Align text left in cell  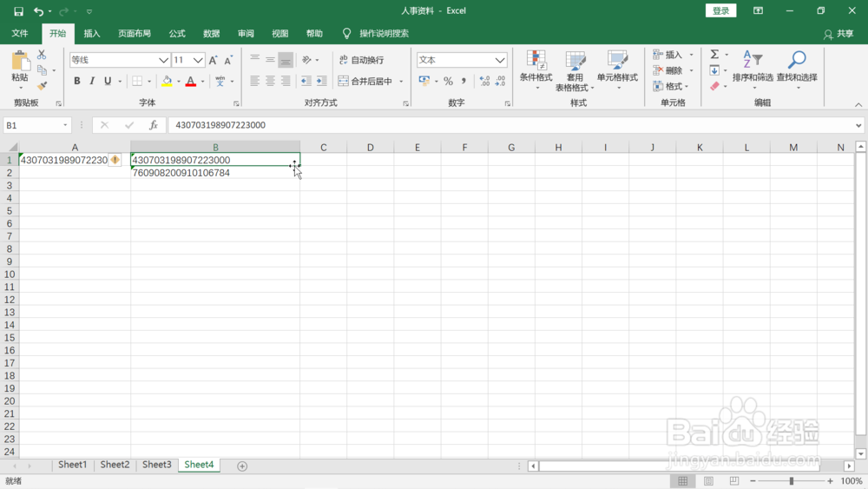coord(254,82)
